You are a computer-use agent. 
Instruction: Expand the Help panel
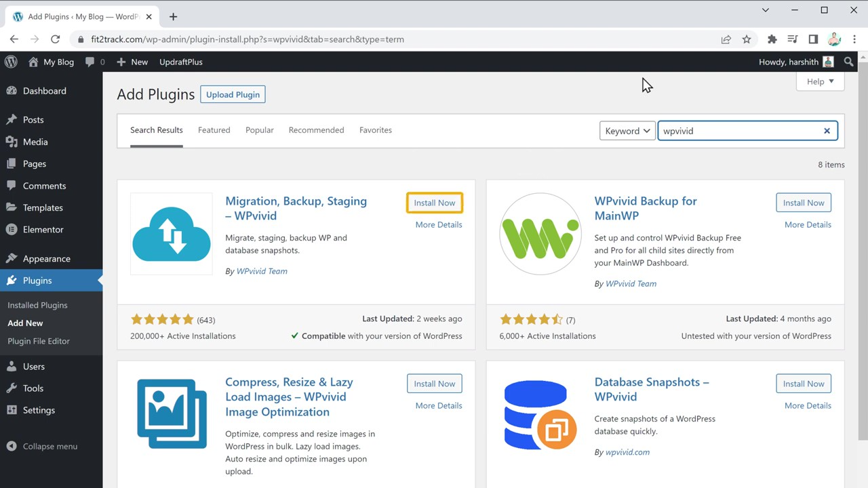(819, 81)
